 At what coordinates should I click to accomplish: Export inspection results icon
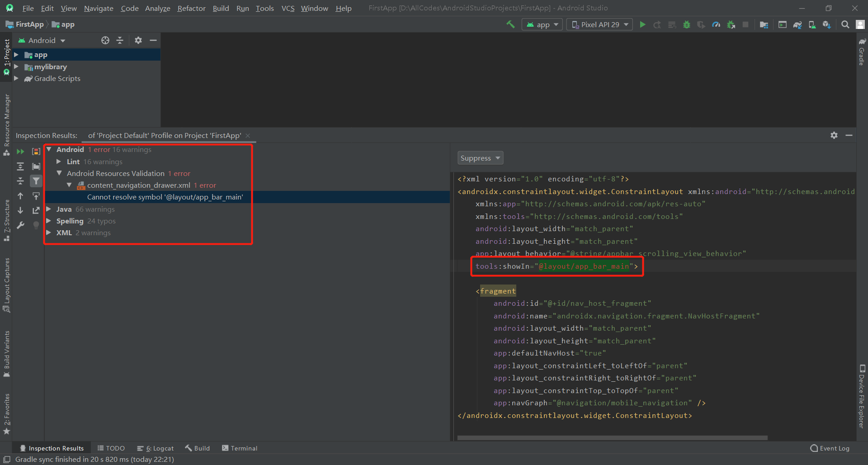pyautogui.click(x=36, y=210)
